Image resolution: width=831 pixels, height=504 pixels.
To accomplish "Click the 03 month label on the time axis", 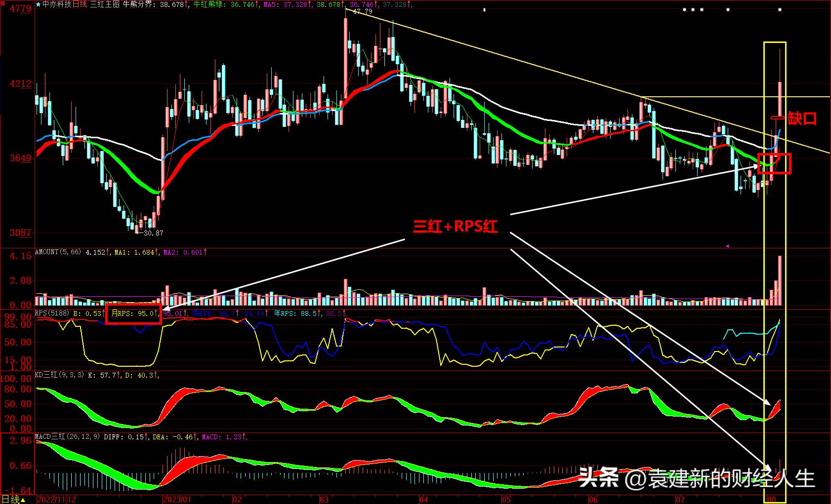I will pos(324,500).
